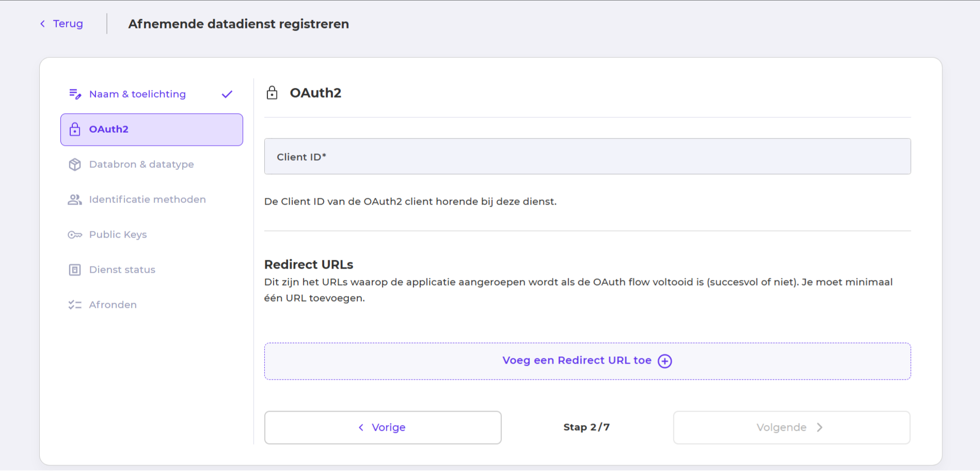The image size is (980, 471).
Task: Navigate back using the Terug link
Action: (66, 24)
